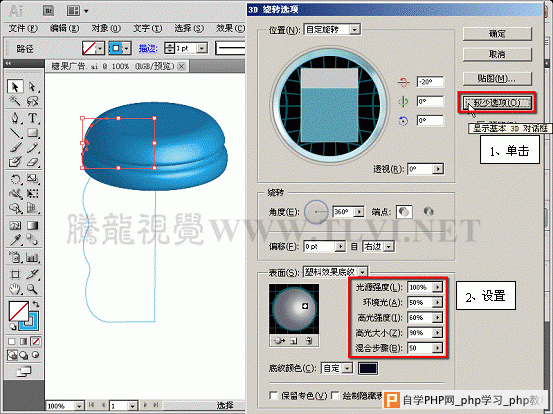553x414 pixels.
Task: Click the dark shading color swatch
Action: tap(368, 369)
